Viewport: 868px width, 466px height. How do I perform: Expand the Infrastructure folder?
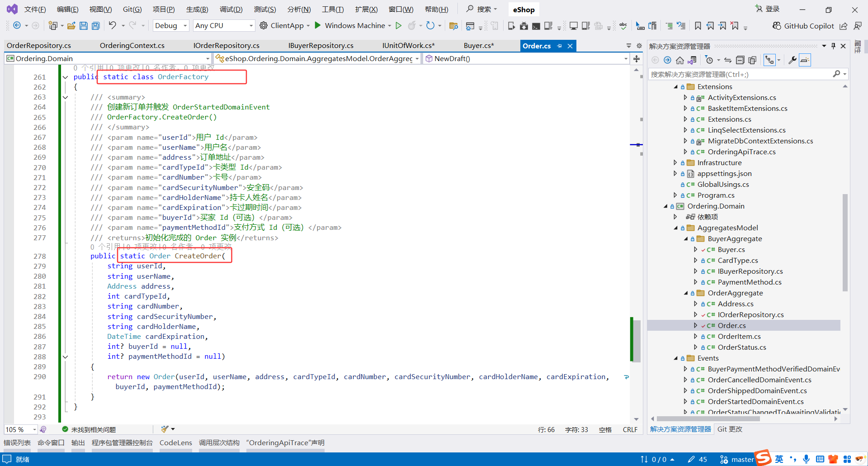pyautogui.click(x=675, y=163)
